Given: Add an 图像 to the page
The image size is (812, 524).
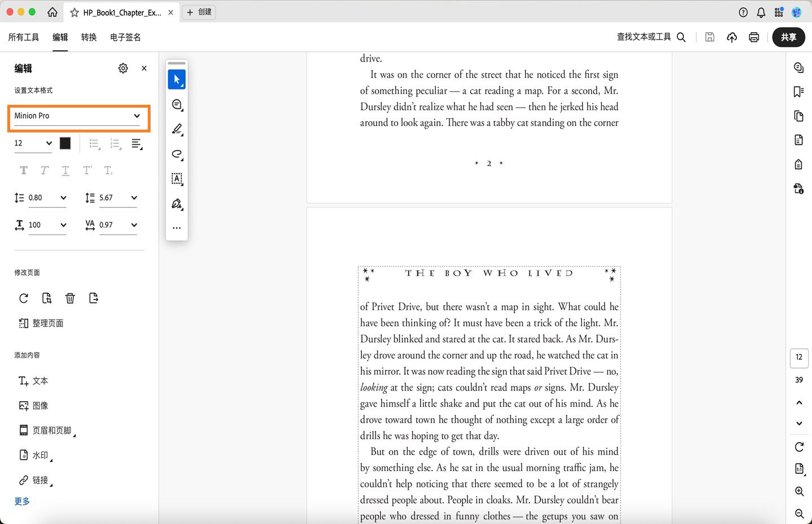Looking at the screenshot, I should click(33, 406).
